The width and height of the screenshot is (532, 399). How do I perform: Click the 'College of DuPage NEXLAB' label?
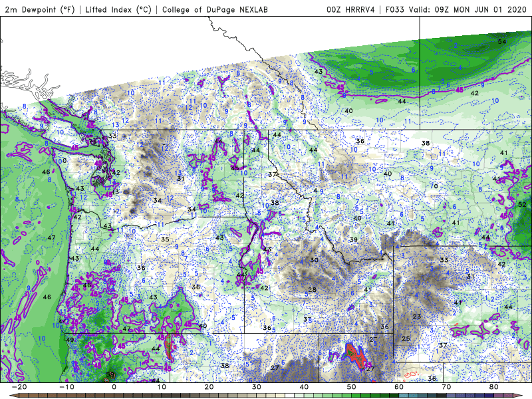click(215, 9)
